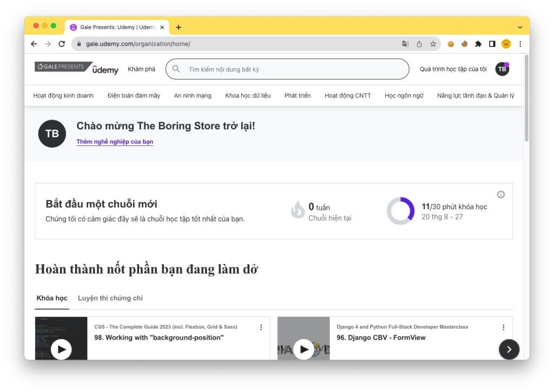Open Học ngôn ngữ category
Screen dimensions: 554x392
[404, 95]
